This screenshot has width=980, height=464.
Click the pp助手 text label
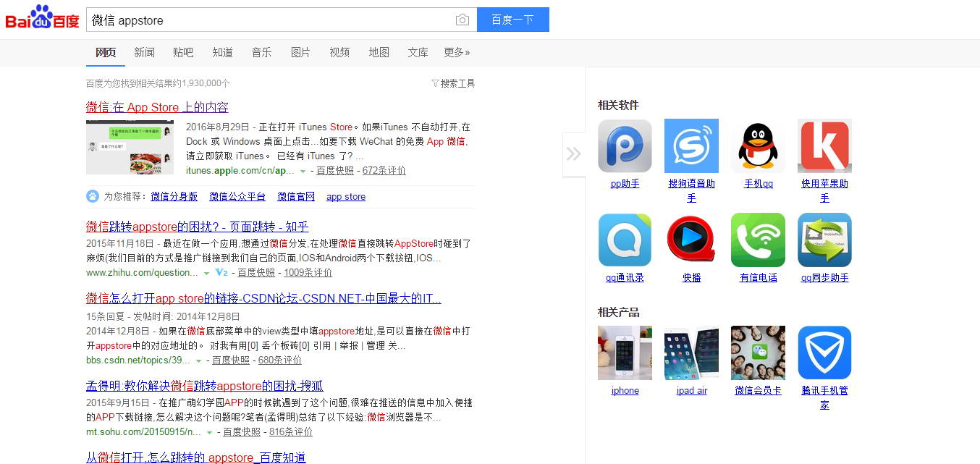625,184
